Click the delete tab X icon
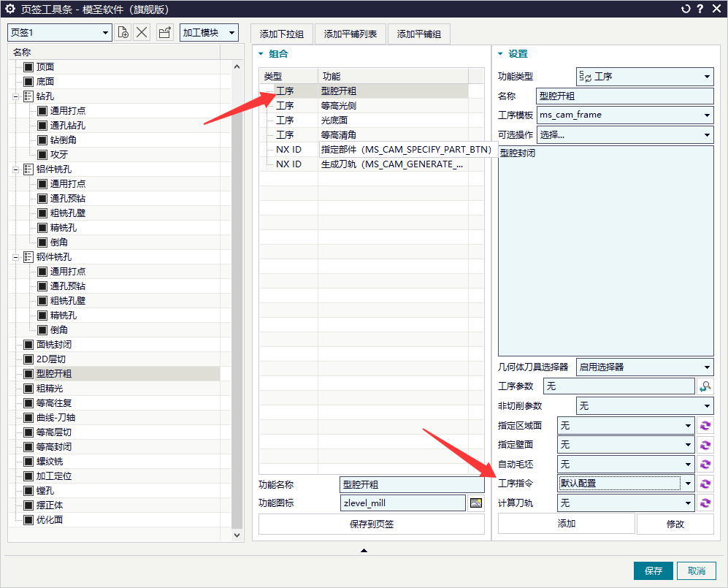 click(x=142, y=33)
